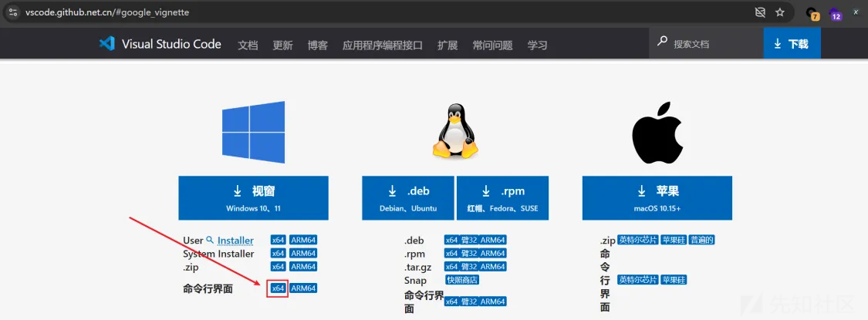Open the 学习 nav item
This screenshot has width=868, height=320.
[x=538, y=45]
